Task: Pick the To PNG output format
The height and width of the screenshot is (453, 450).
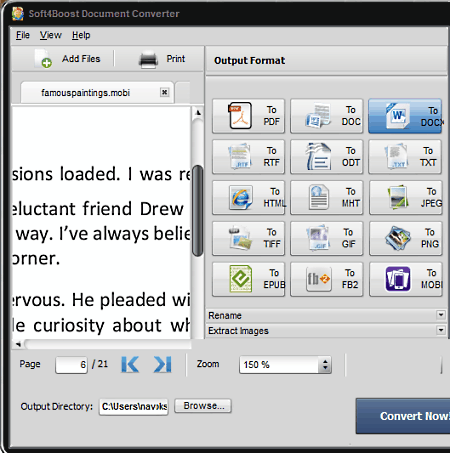Action: pos(406,238)
